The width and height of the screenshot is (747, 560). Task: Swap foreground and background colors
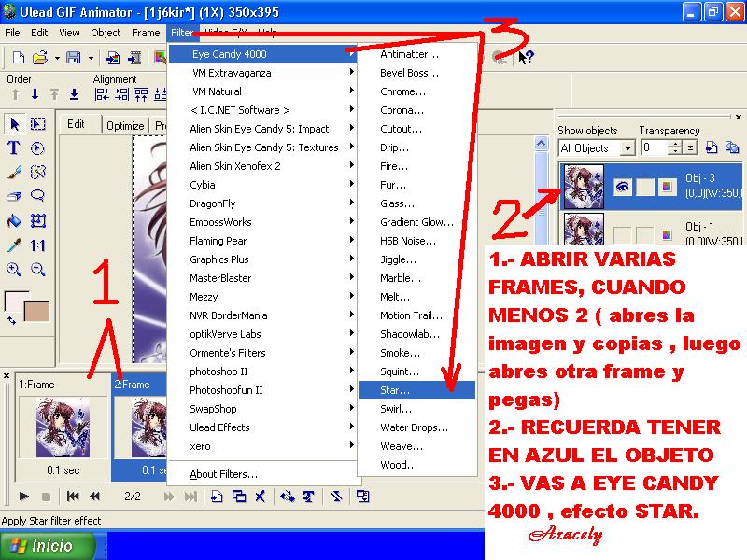[11, 321]
